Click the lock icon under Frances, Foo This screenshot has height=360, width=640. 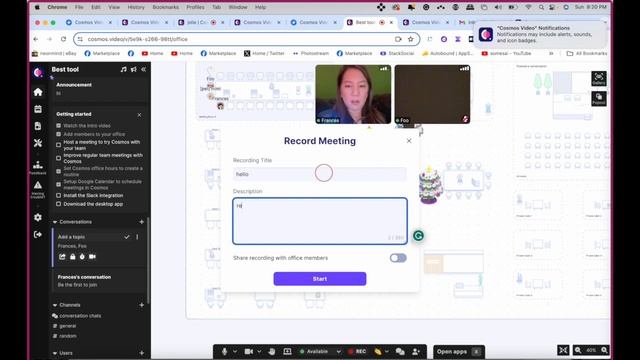point(73,257)
